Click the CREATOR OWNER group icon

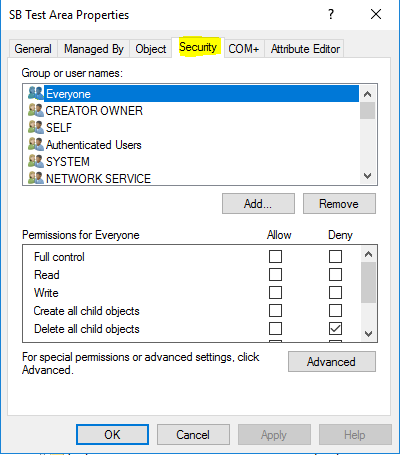[36, 110]
